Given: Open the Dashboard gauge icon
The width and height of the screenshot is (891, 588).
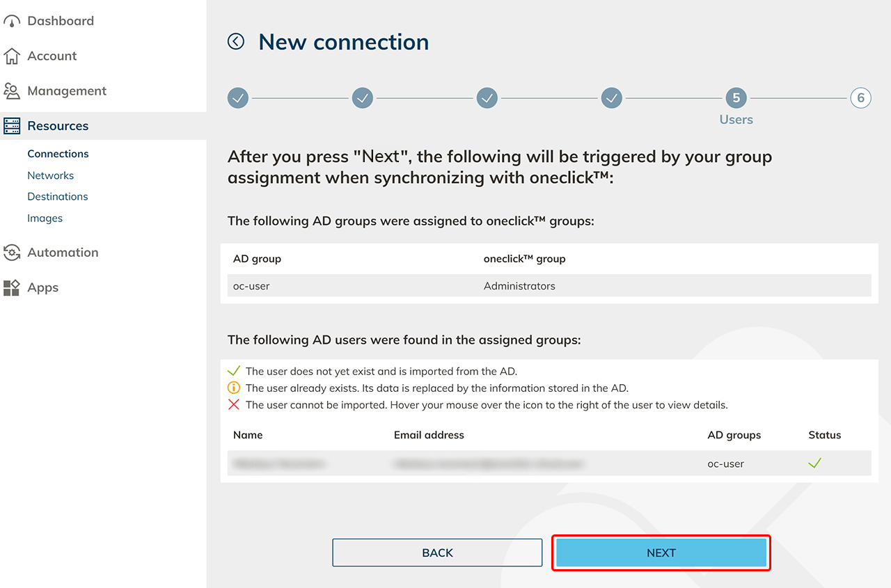Looking at the screenshot, I should [12, 22].
